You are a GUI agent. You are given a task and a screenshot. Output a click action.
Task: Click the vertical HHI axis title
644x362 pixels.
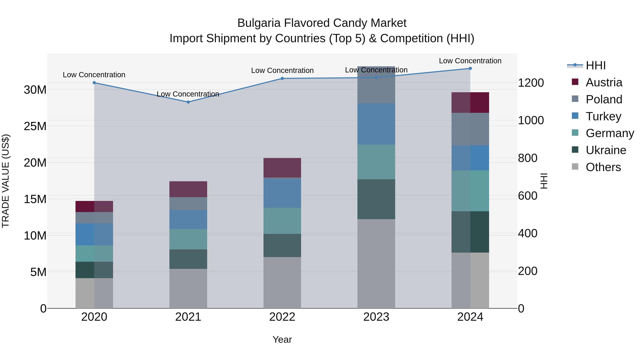[x=544, y=181]
